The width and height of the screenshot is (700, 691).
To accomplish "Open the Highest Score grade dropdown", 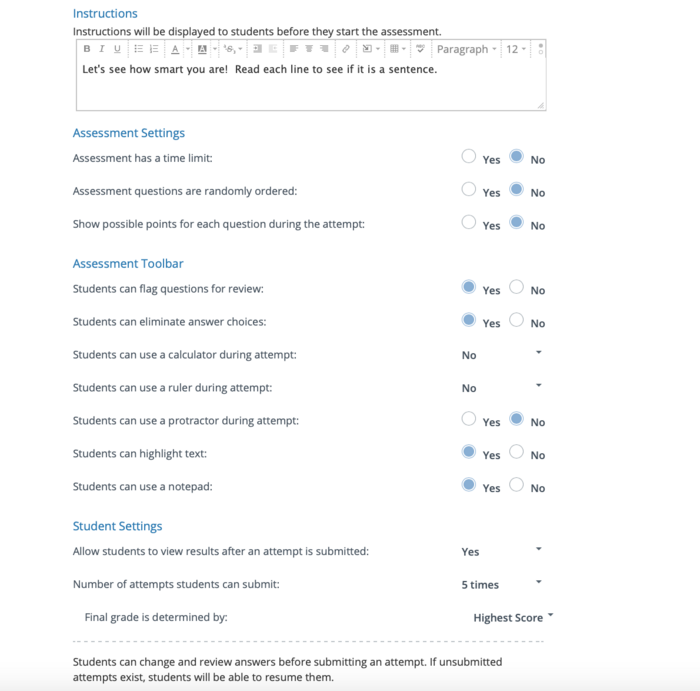I will 512,618.
